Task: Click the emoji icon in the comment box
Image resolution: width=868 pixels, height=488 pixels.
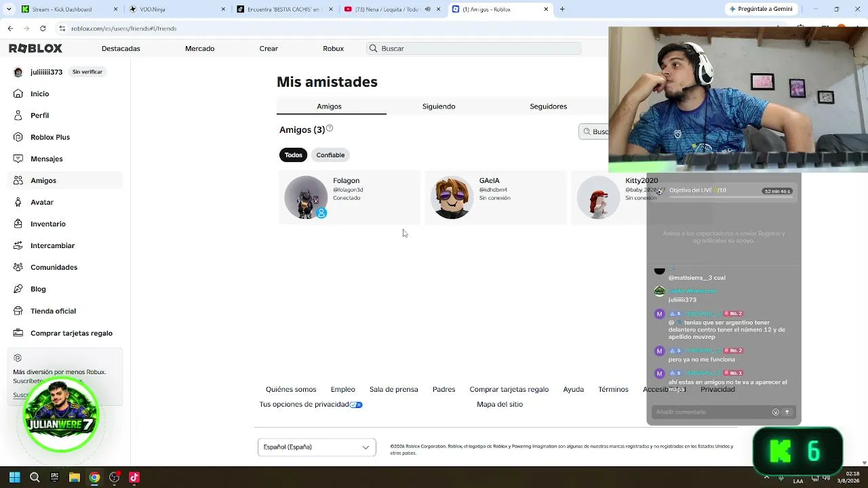Action: pyautogui.click(x=776, y=412)
